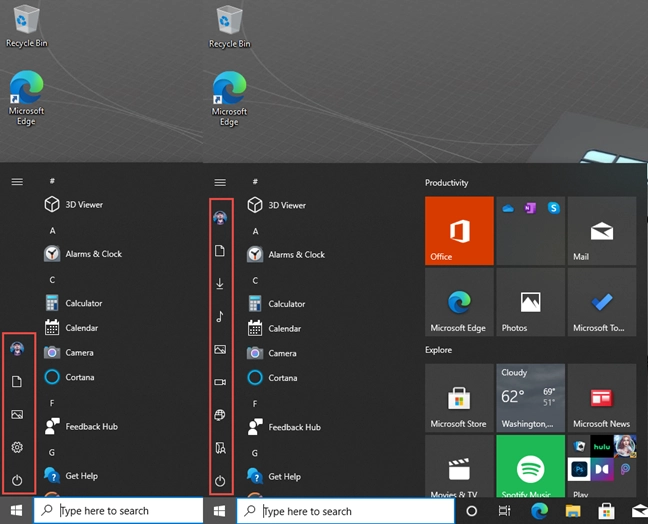Screen dimensions: 648x524
Task: Open Pictures icon in the right Start menu
Action: tap(220, 350)
